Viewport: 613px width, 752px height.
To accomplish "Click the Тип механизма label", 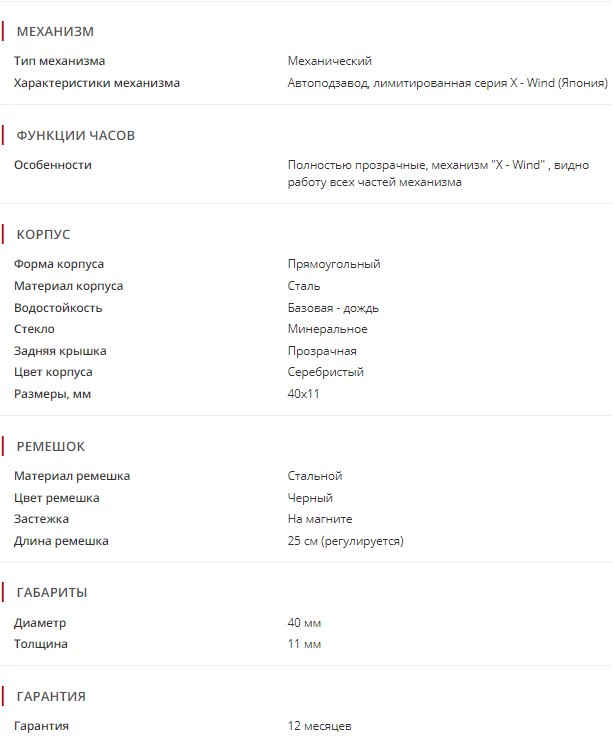I will [59, 61].
